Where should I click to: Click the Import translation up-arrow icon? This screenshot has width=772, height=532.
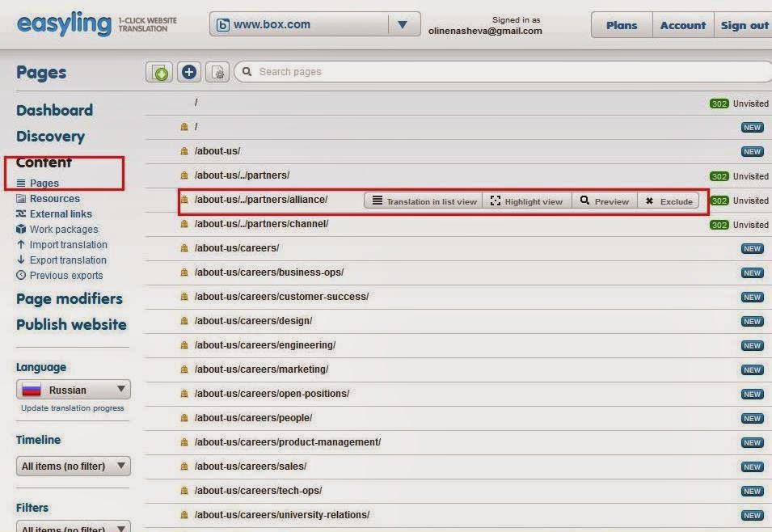pos(21,244)
